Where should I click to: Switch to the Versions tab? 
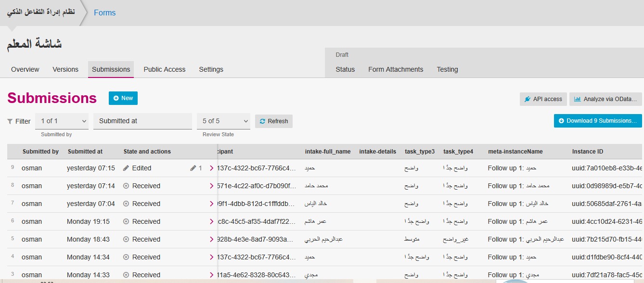tap(65, 69)
